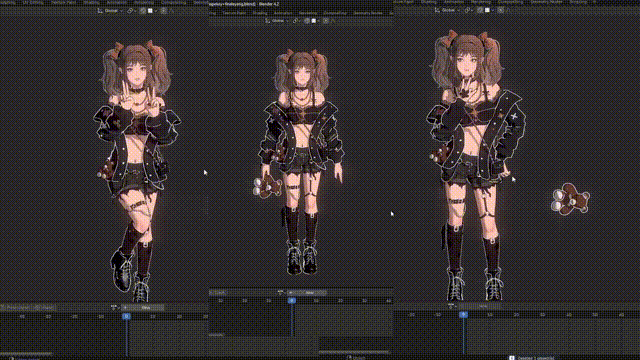Viewport: 640px width, 360px height.
Task: Click the current frame marker in left timeline
Action: 127,316
